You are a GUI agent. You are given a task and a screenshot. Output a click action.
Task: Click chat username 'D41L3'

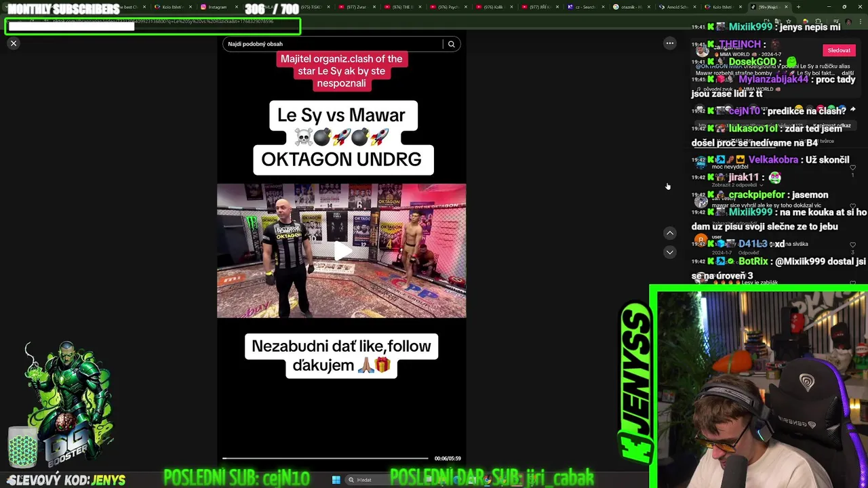pos(753,244)
